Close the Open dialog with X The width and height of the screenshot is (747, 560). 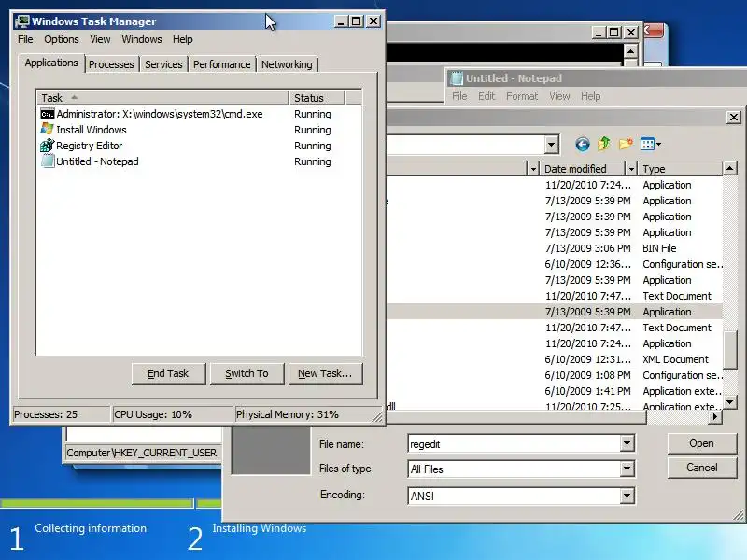click(734, 117)
